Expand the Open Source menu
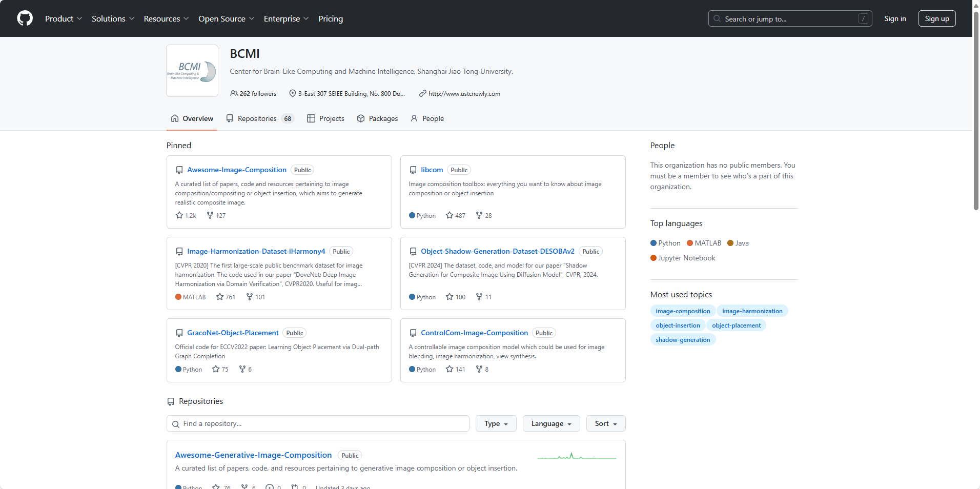 point(227,18)
